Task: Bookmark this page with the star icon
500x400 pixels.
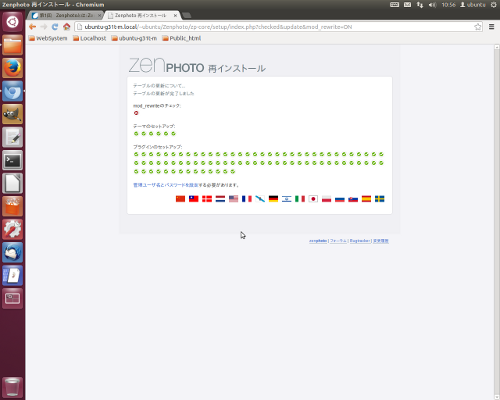Action: [478, 27]
